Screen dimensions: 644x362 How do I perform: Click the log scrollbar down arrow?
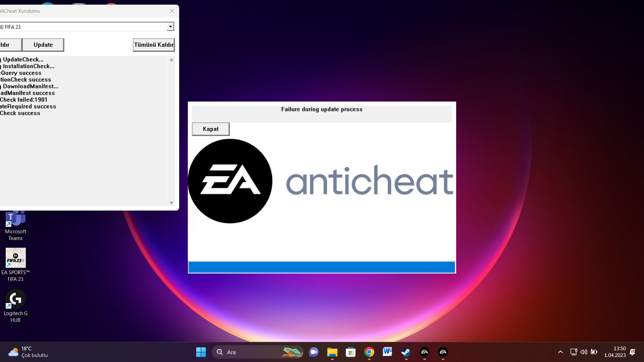pos(171,203)
